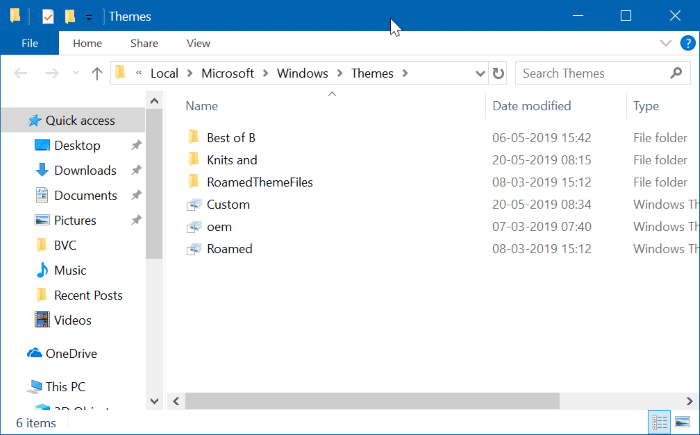Switch to Details view layout
This screenshot has height=435, width=700.
tap(659, 422)
